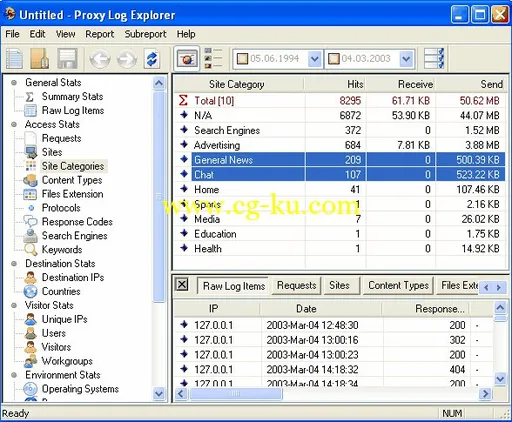Open Unique IPs tree item
Image resolution: width=512 pixels, height=422 pixels.
point(64,319)
